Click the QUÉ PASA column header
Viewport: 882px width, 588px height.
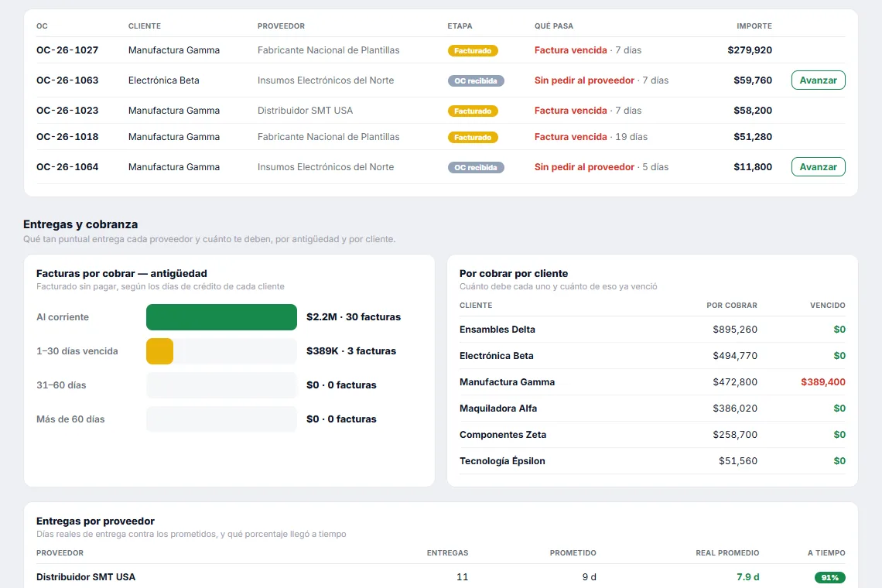point(554,26)
